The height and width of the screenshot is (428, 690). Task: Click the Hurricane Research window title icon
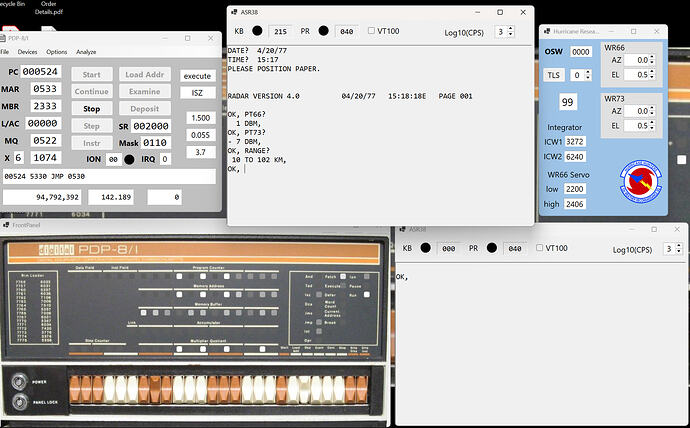click(x=547, y=31)
